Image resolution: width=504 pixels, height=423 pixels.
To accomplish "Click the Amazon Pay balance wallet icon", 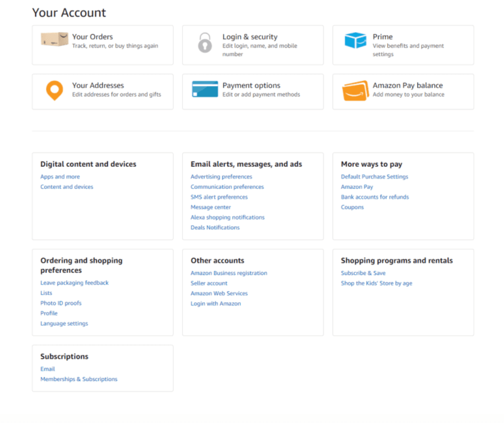I will (355, 91).
